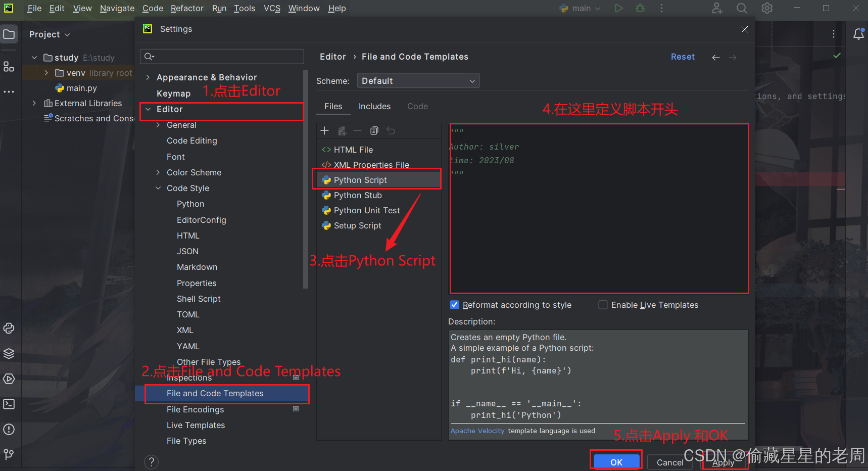
Task: Open the Problems tool window icon
Action: 9,430
